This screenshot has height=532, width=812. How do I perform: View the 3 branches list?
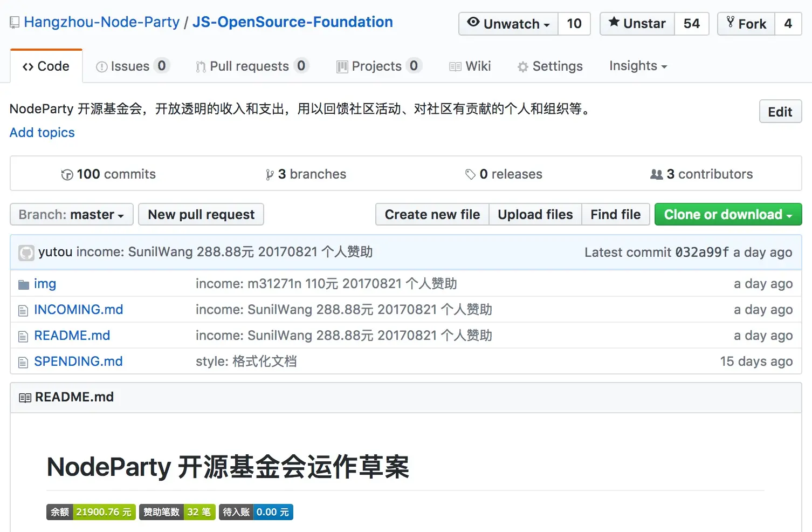pos(306,174)
